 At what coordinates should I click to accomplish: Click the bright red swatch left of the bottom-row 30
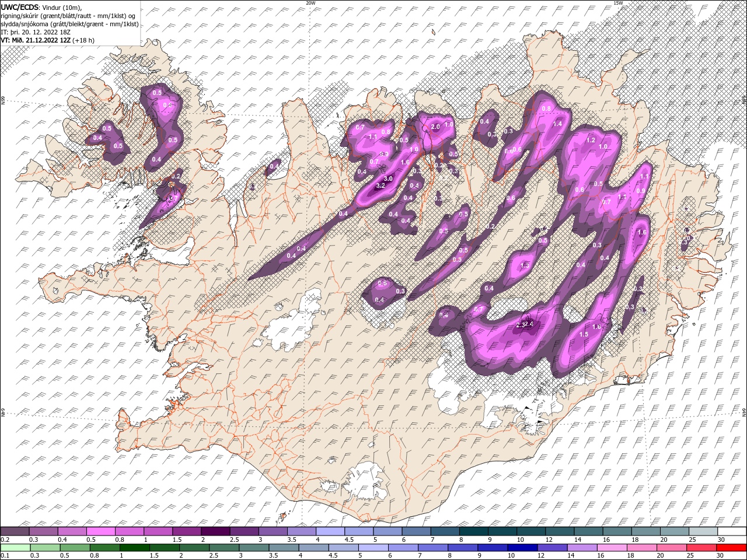[731, 548]
